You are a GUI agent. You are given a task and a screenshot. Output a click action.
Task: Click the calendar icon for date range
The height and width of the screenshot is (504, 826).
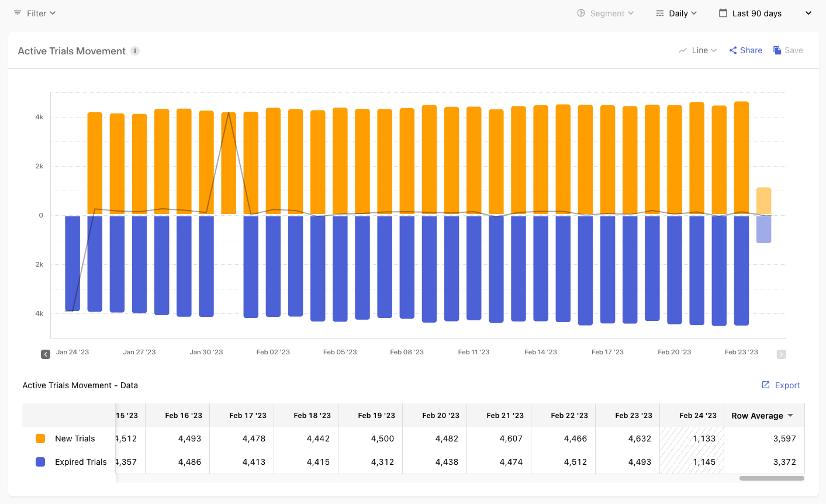coord(723,13)
